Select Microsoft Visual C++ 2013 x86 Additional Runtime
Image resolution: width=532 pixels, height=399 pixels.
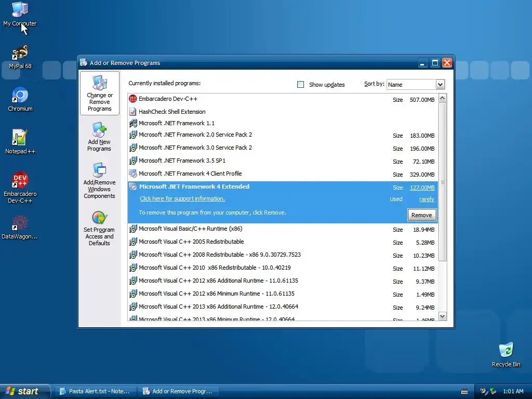coord(283,307)
